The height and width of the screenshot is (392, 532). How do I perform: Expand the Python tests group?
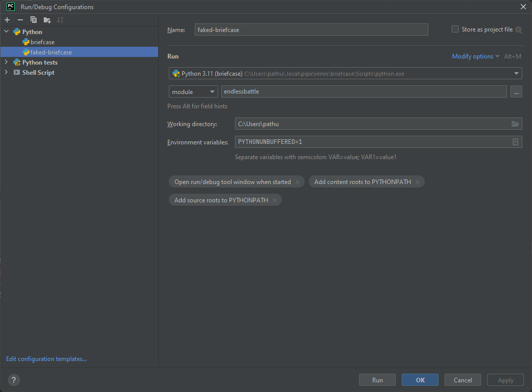5,62
